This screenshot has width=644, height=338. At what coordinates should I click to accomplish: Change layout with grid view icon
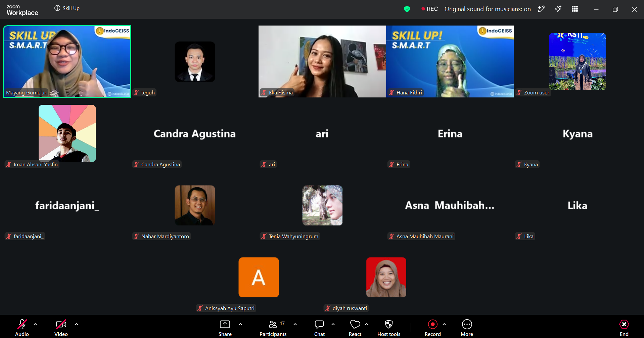pyautogui.click(x=575, y=9)
